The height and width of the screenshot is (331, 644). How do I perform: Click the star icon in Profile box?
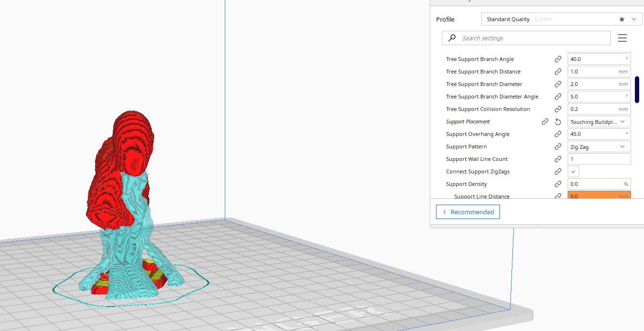[x=622, y=19]
